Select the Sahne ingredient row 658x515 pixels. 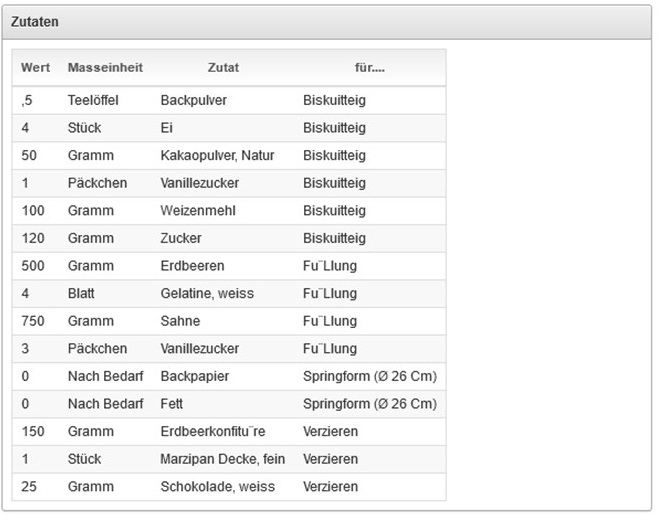point(180,321)
